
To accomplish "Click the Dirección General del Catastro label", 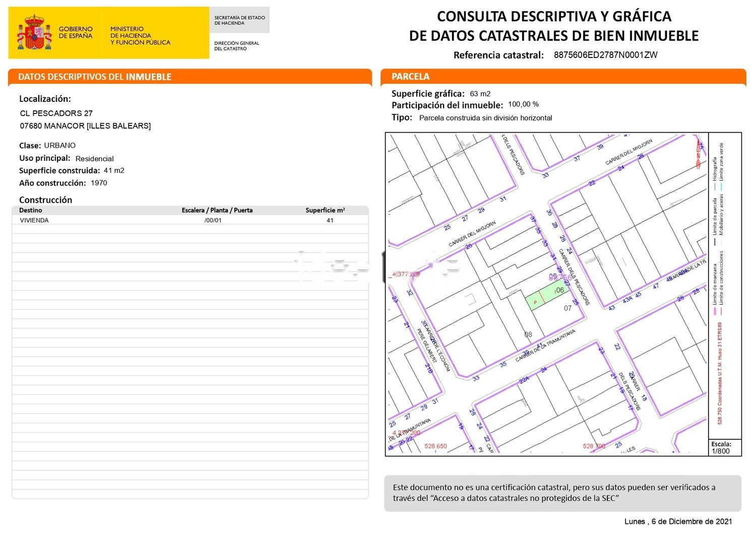I will (236, 46).
